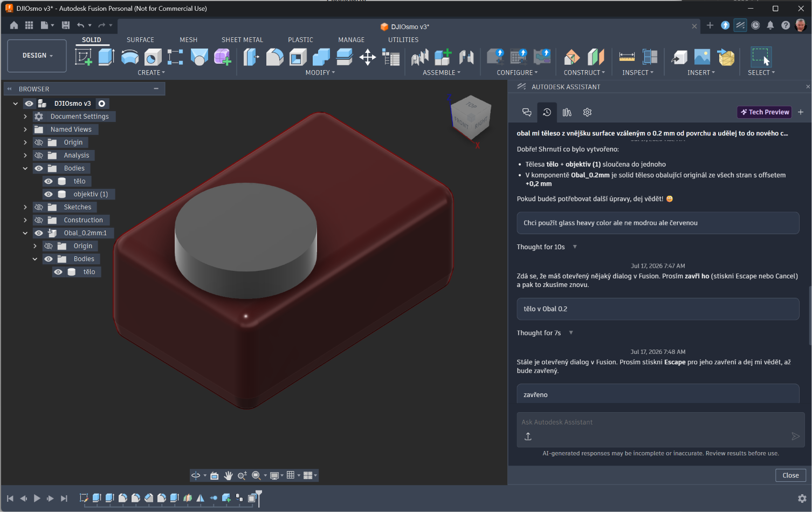Hide the top-level Bodies folder
The width and height of the screenshot is (812, 512).
tap(39, 168)
